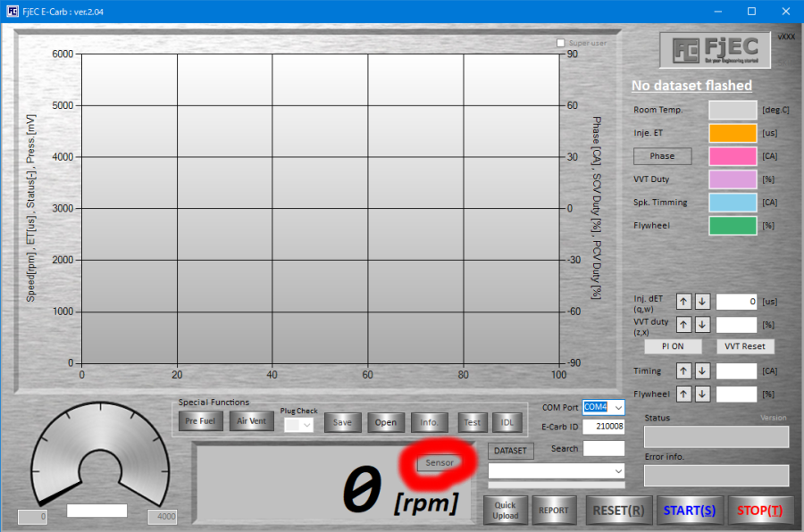
Task: Click the Inj. dET down arrow
Action: coord(701,302)
